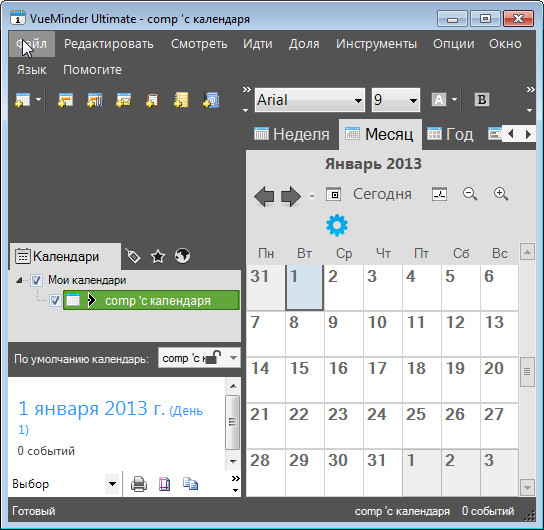Click the go-to-date calendar icon
Screen dimensions: 544x530
(334, 194)
